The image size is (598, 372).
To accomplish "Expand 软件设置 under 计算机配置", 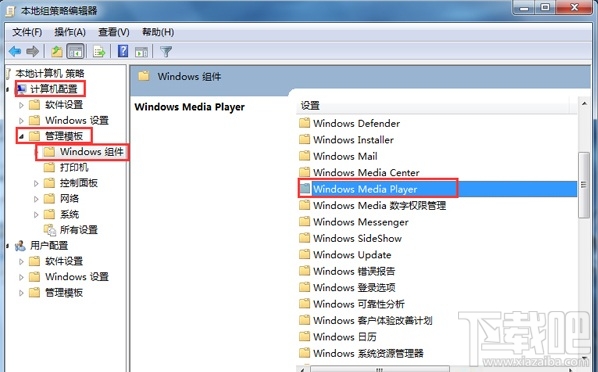I will click(x=21, y=105).
